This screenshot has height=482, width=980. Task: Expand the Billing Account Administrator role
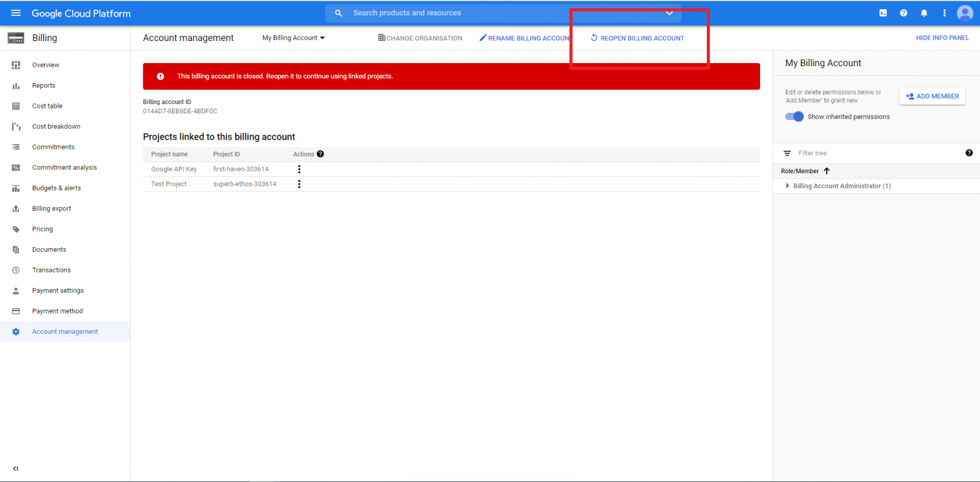pos(788,186)
